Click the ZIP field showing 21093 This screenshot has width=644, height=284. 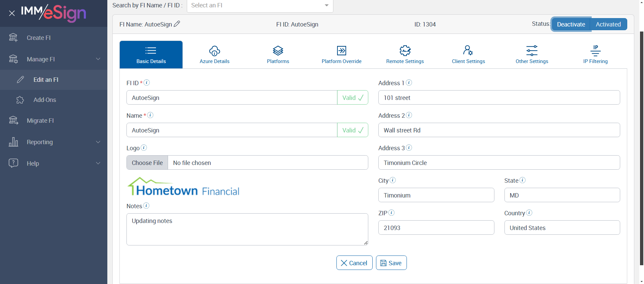point(436,228)
